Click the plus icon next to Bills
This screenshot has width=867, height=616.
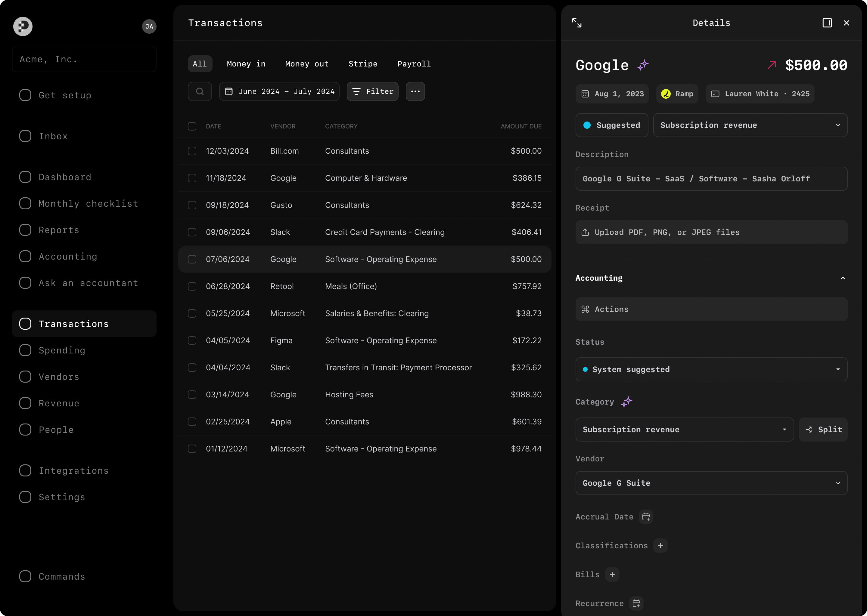[612, 574]
